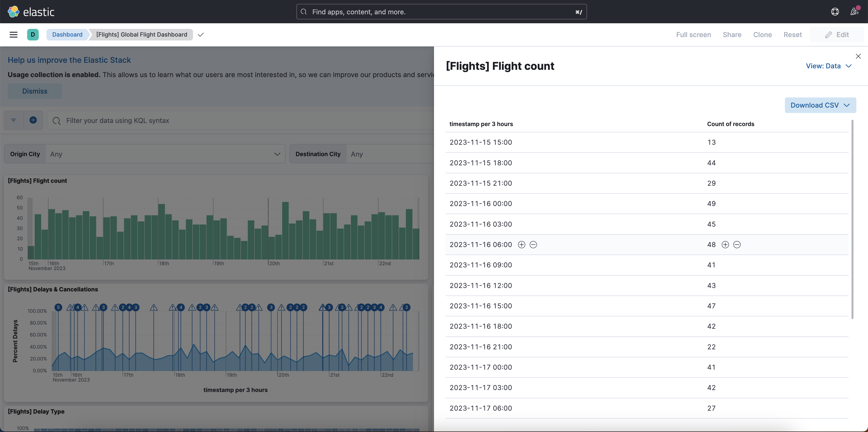Select the 2023-11-16 09:00 timestamp cell
868x432 pixels.
(481, 265)
